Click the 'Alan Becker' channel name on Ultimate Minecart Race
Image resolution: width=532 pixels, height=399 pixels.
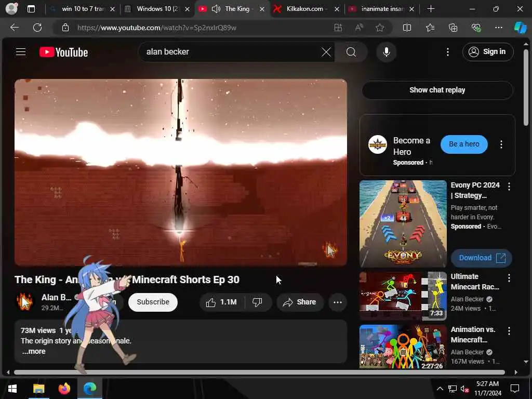467,299
